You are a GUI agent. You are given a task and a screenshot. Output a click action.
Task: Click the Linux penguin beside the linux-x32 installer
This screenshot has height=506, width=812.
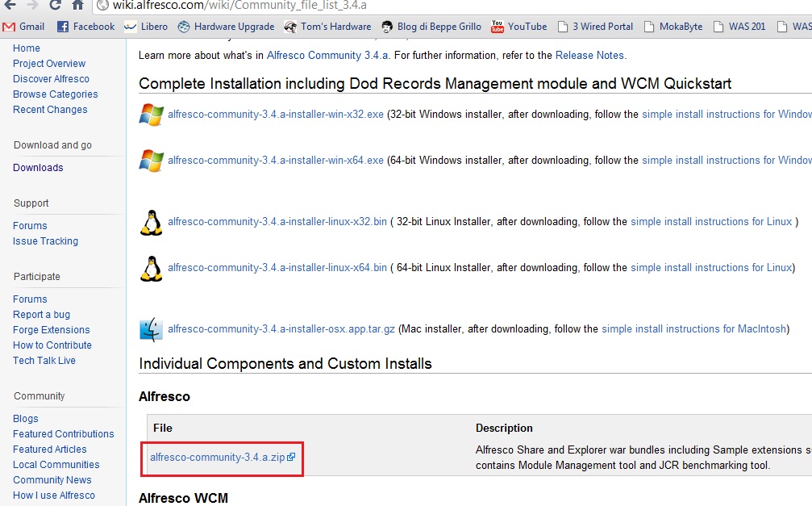coord(152,223)
